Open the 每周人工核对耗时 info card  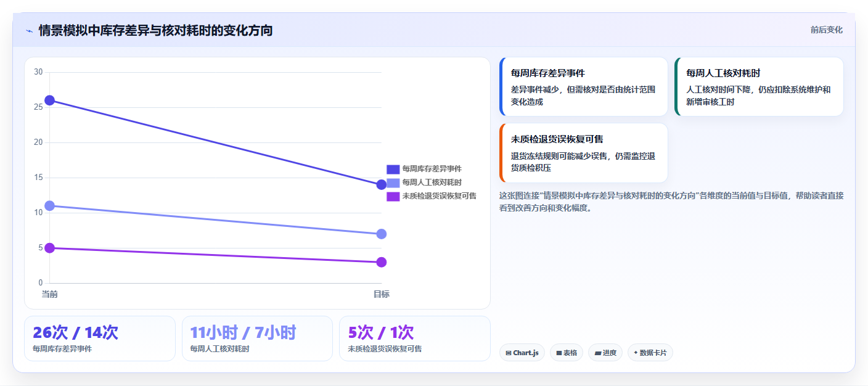pyautogui.click(x=759, y=87)
